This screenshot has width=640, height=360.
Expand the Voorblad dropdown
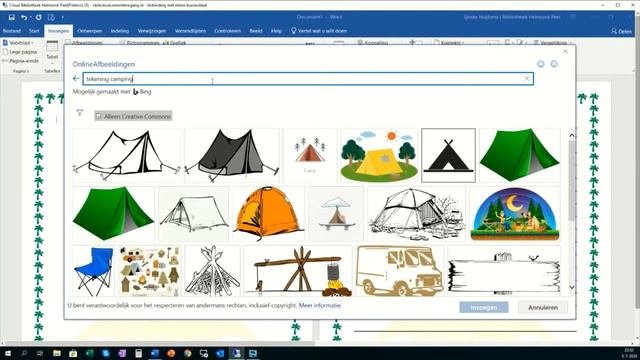(18, 43)
